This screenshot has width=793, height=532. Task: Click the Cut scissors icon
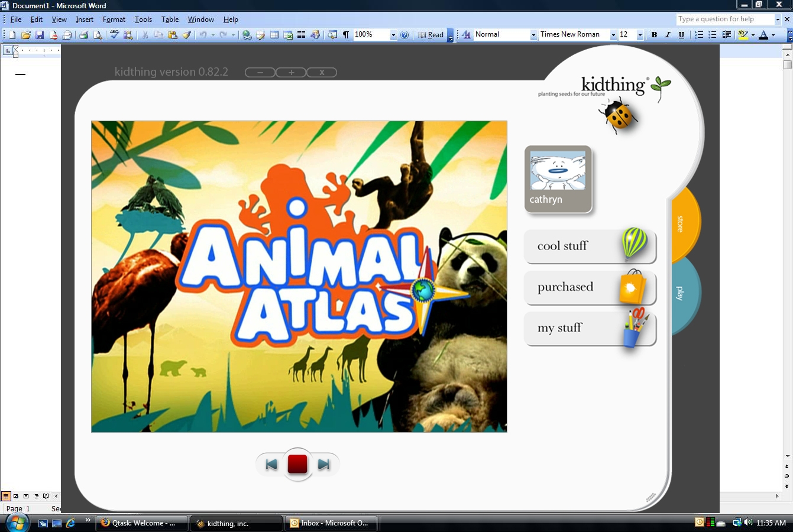point(145,35)
